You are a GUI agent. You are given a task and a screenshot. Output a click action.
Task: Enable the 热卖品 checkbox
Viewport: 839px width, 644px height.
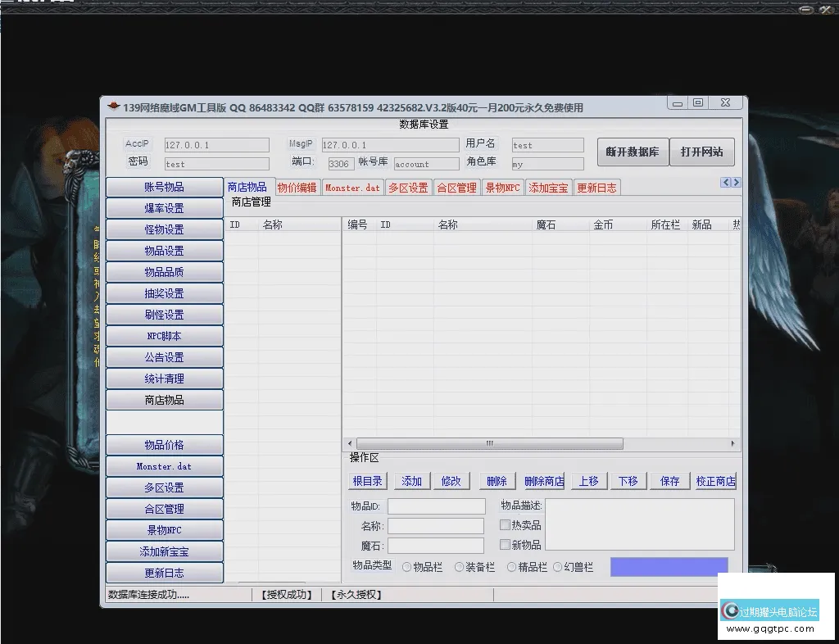[x=505, y=525]
